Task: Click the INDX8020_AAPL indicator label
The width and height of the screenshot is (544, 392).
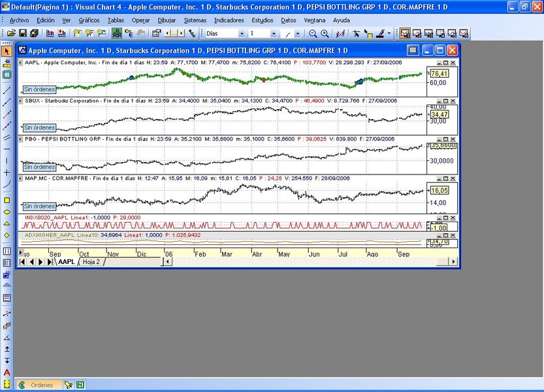Action: 46,218
